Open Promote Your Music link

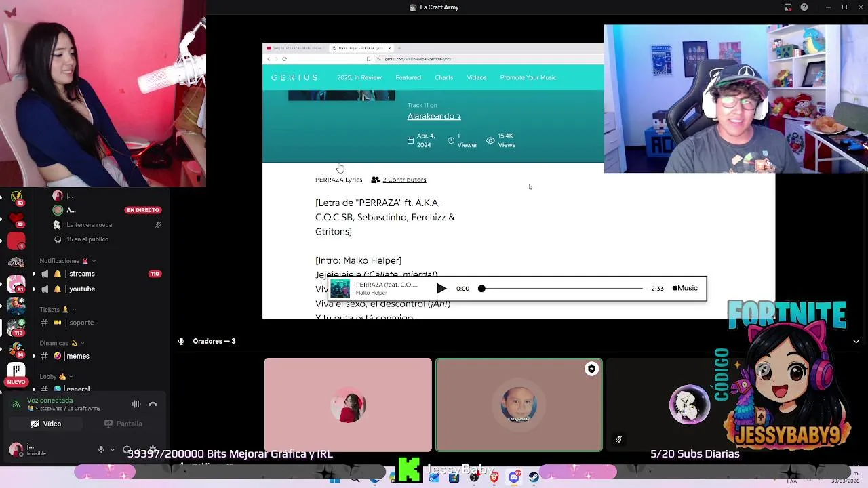pos(528,77)
